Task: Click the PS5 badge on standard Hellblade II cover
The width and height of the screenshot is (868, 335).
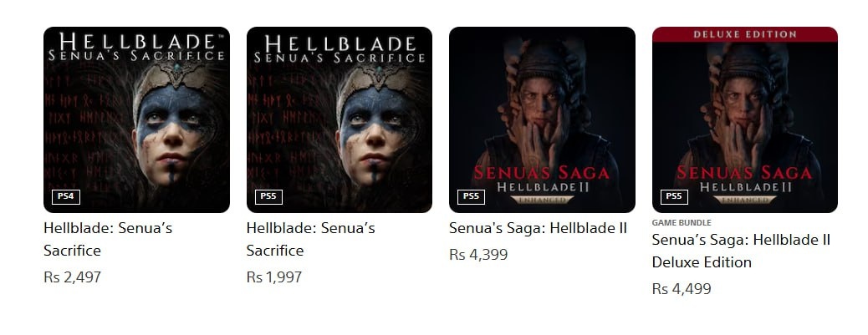Action: pyautogui.click(x=471, y=197)
